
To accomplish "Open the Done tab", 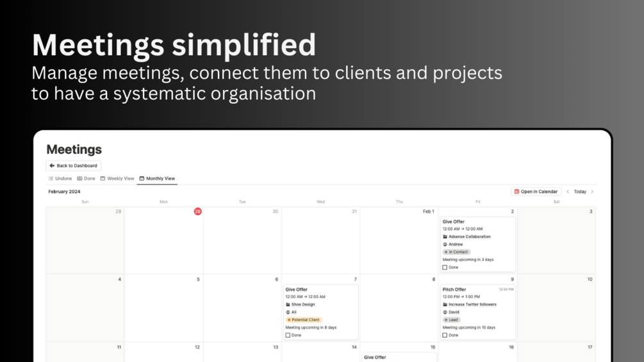I will pos(87,179).
